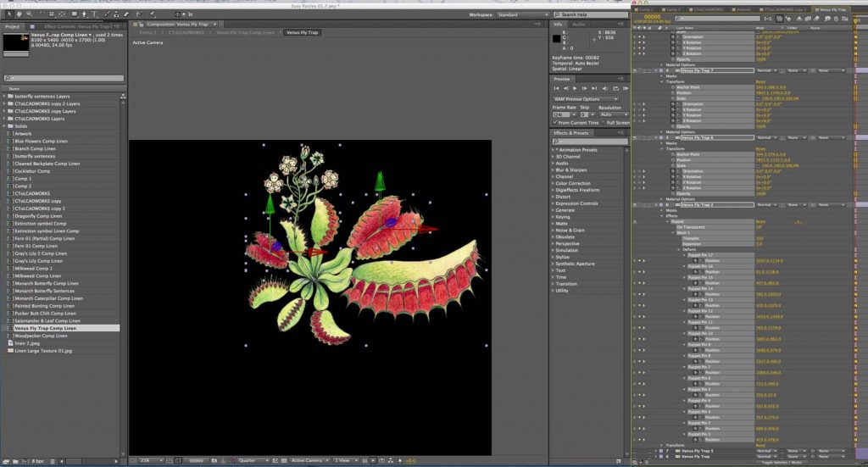Enable the Full Screen checkbox
This screenshot has height=467, width=868.
coord(604,122)
